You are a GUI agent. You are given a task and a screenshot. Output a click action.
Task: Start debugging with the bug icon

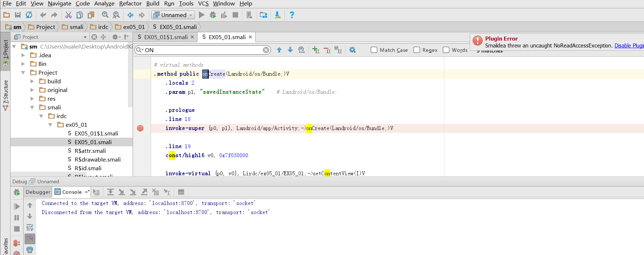click(213, 15)
